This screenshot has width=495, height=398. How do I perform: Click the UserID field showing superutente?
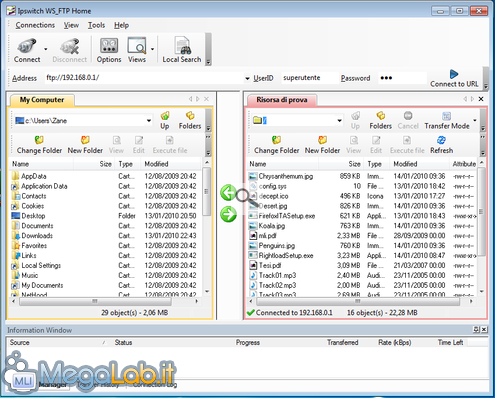click(x=309, y=78)
